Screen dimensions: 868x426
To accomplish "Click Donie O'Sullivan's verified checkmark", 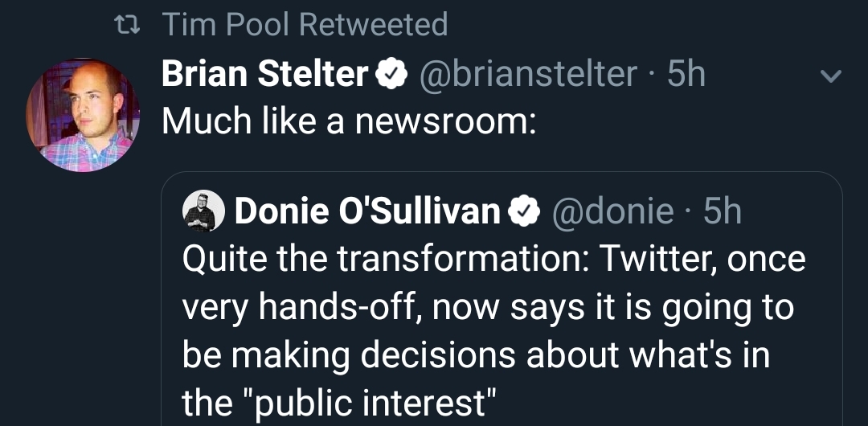I will [524, 211].
